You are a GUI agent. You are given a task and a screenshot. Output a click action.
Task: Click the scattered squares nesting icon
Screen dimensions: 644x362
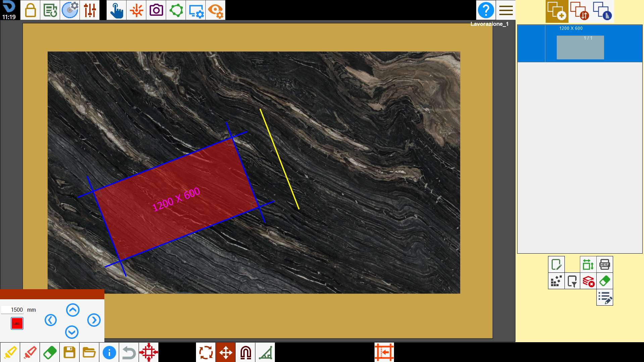pyautogui.click(x=556, y=281)
